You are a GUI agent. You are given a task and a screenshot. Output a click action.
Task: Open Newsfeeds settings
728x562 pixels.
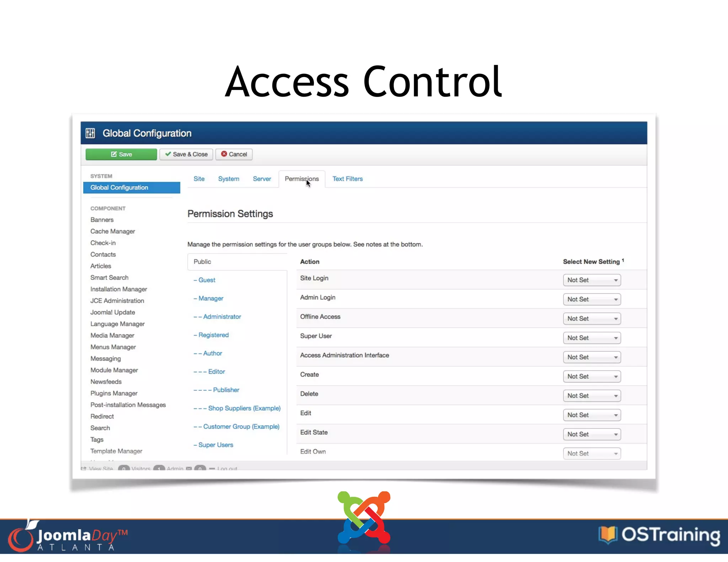(106, 382)
